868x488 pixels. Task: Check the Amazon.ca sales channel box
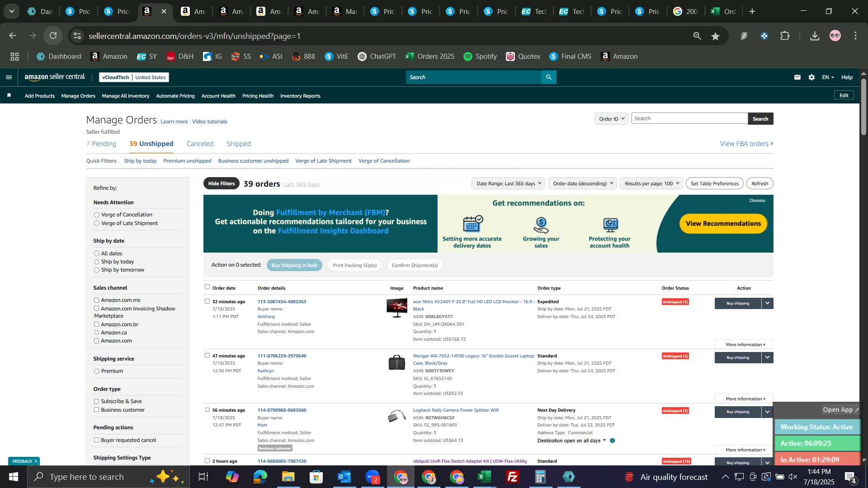[x=96, y=333]
